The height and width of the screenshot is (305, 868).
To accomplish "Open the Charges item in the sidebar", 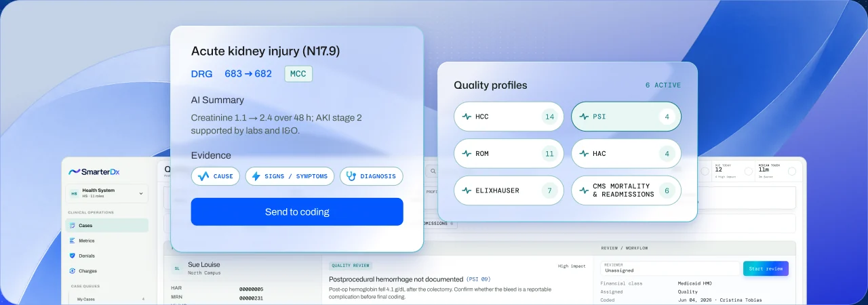I will click(x=107, y=270).
